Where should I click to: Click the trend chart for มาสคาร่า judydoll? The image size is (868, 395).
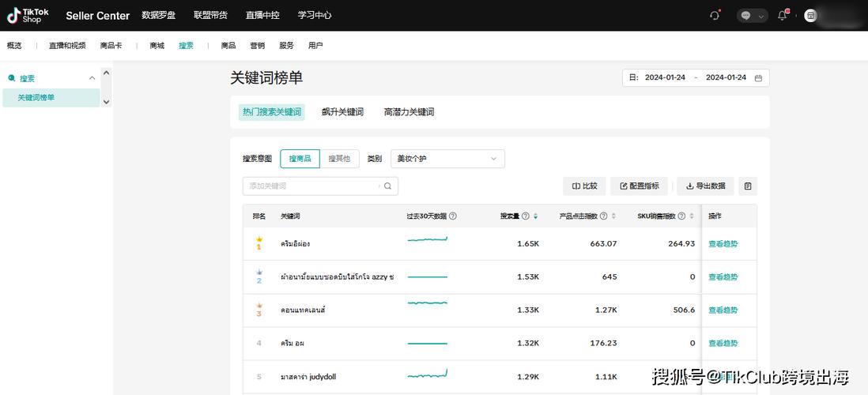pos(428,374)
